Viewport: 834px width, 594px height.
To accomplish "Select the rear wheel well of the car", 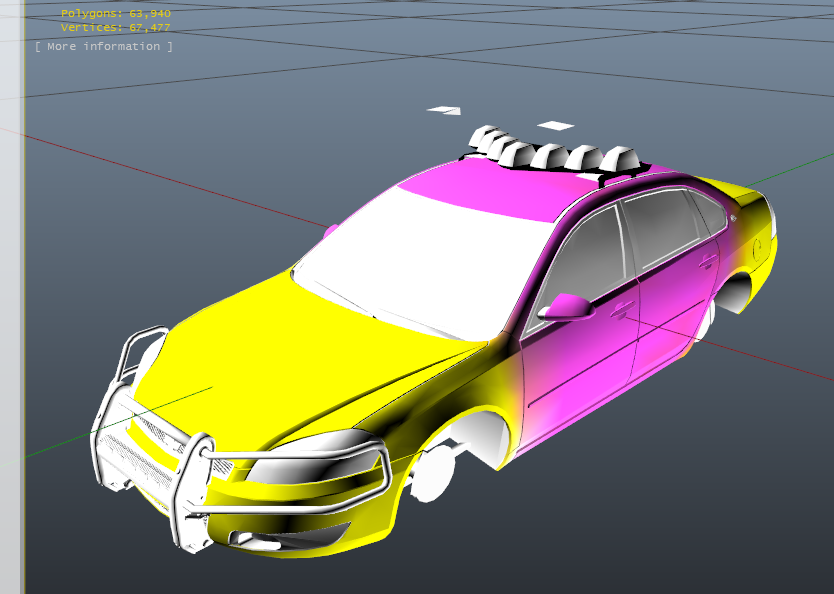I will click(730, 290).
